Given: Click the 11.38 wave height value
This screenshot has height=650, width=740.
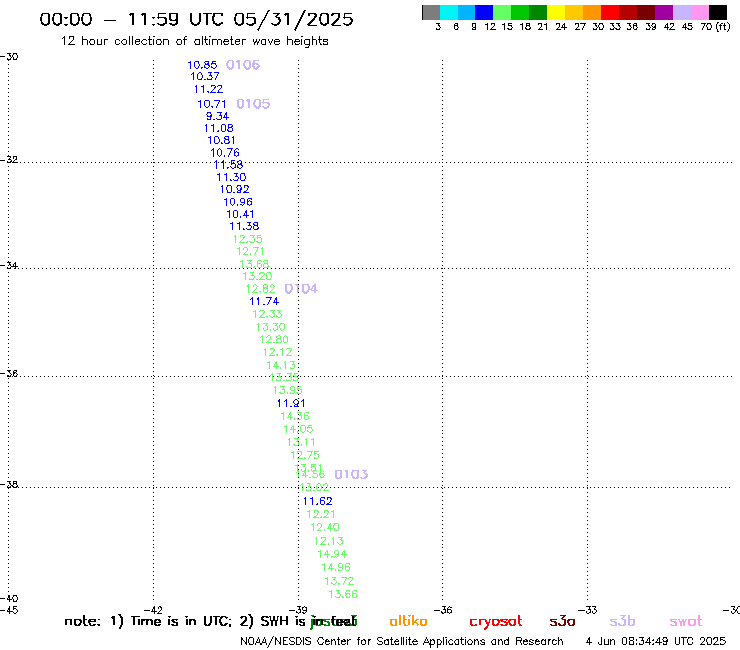Looking at the screenshot, I should pos(244,227).
